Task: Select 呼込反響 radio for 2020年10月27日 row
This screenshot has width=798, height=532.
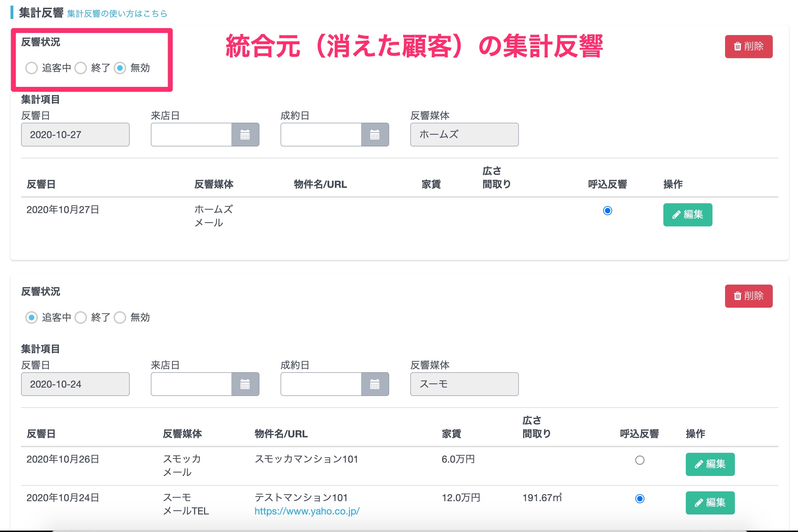Action: click(x=608, y=211)
